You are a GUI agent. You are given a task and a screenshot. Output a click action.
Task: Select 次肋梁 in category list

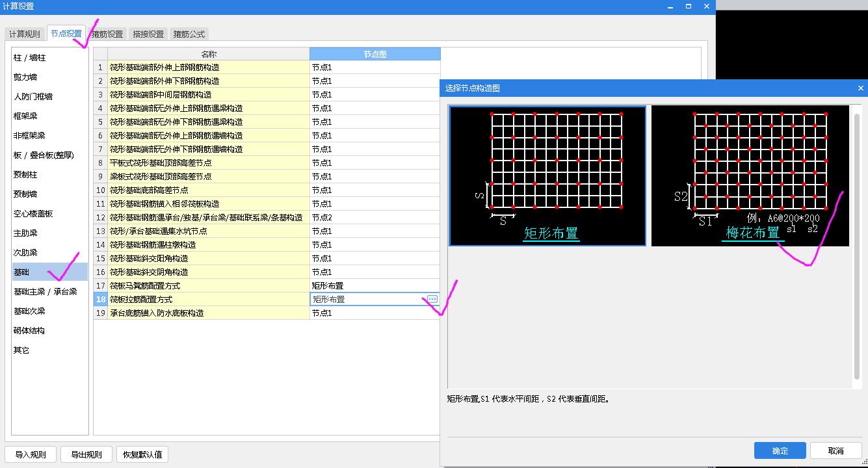[49, 253]
